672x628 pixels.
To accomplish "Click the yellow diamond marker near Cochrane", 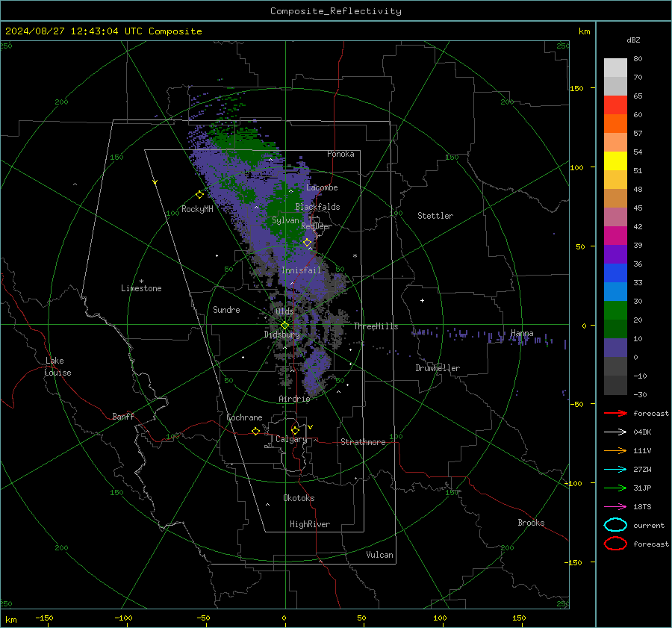I will coord(255,431).
